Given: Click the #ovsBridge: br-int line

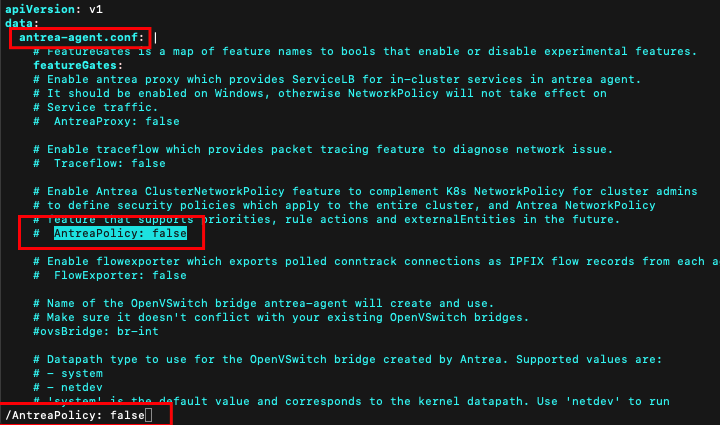Looking at the screenshot, I should [96, 331].
